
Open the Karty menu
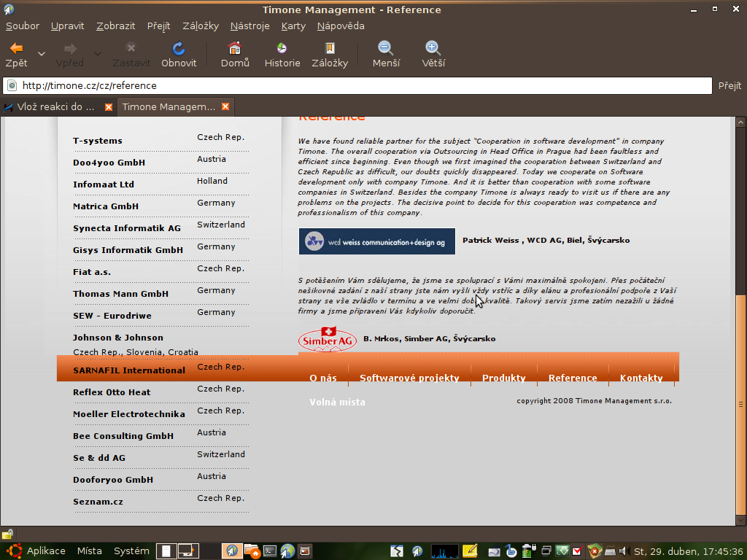coord(293,26)
